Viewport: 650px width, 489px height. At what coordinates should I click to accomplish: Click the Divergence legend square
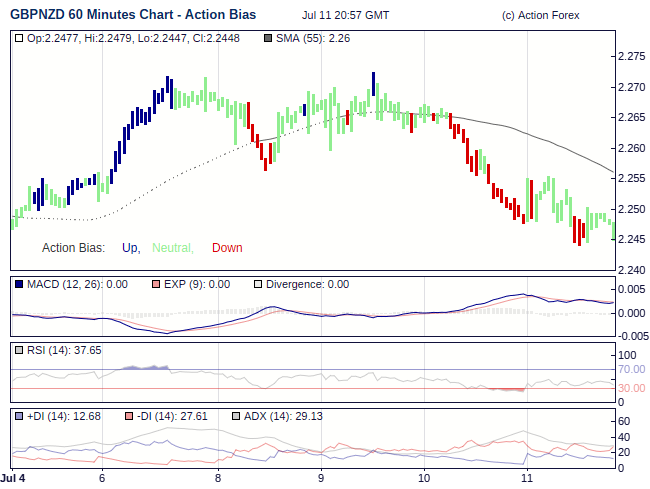(x=257, y=284)
